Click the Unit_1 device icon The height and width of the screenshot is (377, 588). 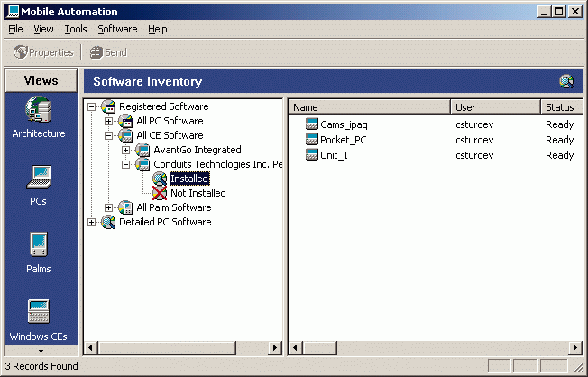point(312,155)
